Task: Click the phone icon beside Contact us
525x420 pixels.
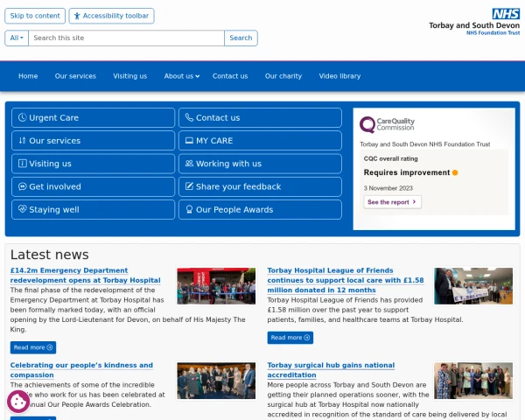Action: (x=189, y=117)
